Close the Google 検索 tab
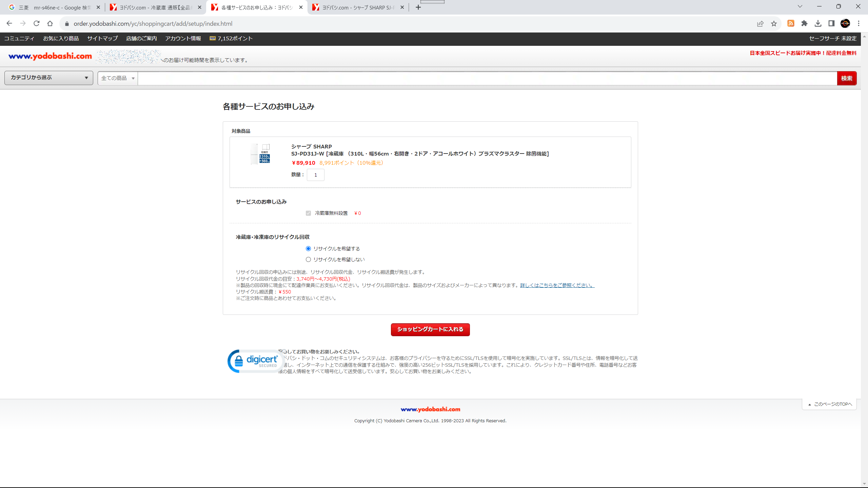868x488 pixels. click(98, 7)
